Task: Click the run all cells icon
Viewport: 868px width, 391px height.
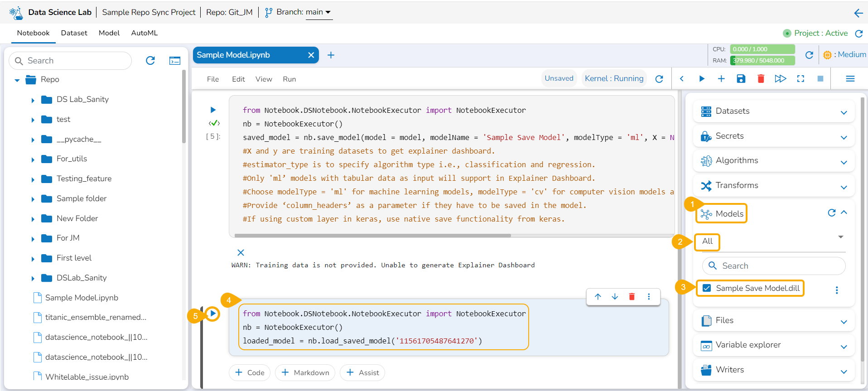Action: click(x=780, y=79)
